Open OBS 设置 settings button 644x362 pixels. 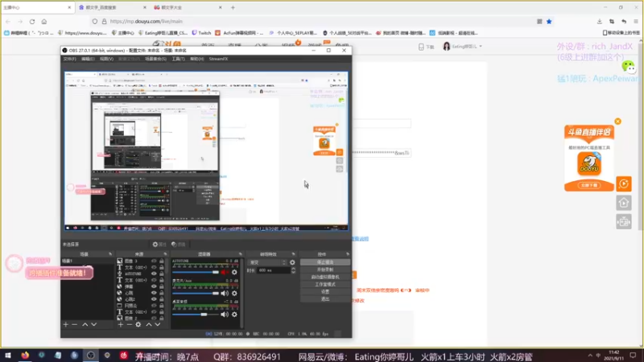tap(325, 292)
